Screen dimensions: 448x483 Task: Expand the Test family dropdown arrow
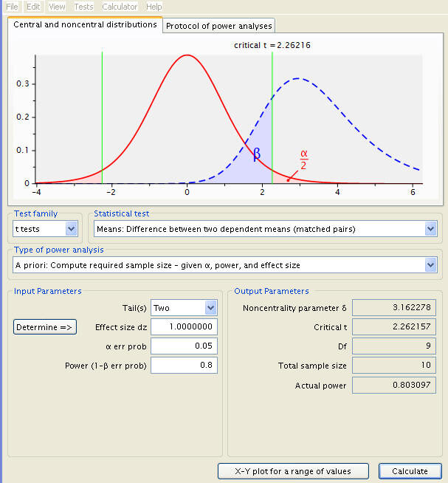coord(71,229)
